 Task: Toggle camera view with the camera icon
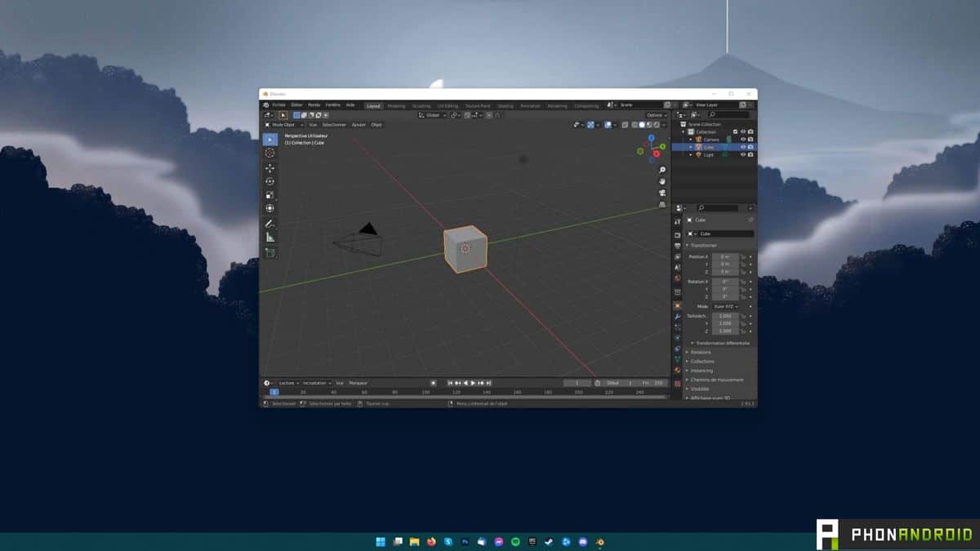coord(662,193)
